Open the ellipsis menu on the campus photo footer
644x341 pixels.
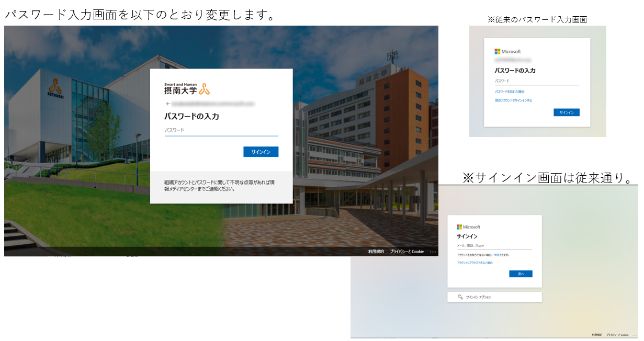433,252
